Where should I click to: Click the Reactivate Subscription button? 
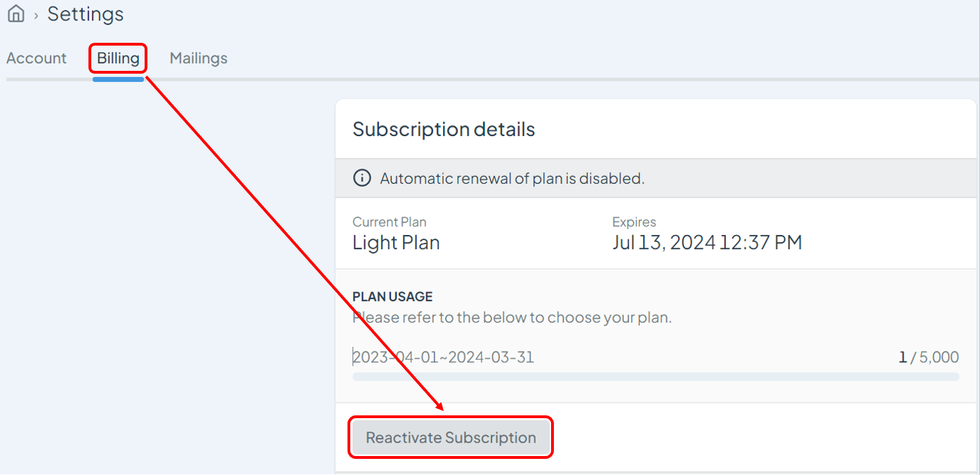coord(451,438)
